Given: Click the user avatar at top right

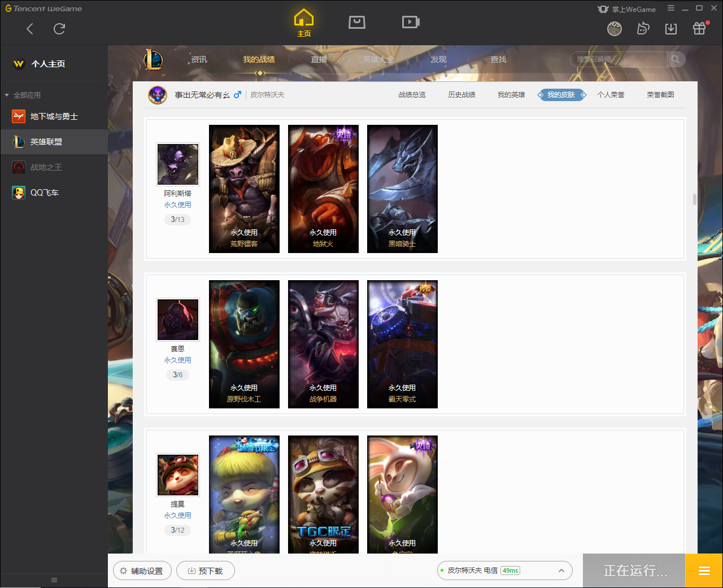Looking at the screenshot, I should pos(615,28).
